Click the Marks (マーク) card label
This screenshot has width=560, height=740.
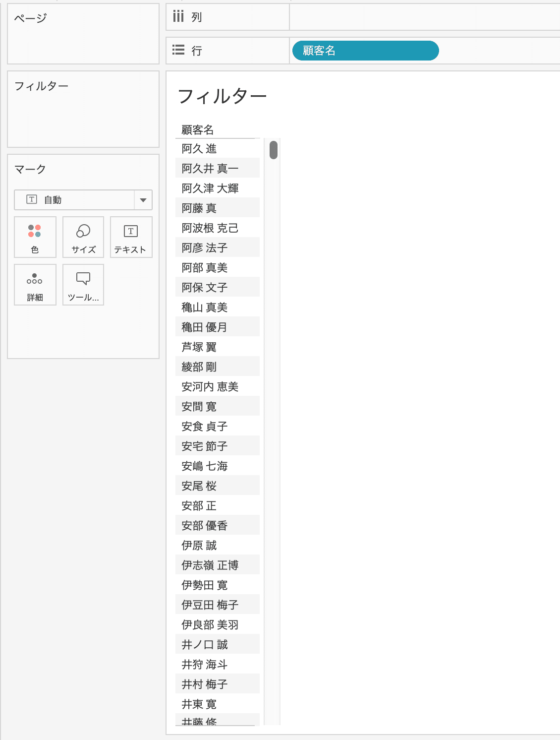[x=30, y=169]
